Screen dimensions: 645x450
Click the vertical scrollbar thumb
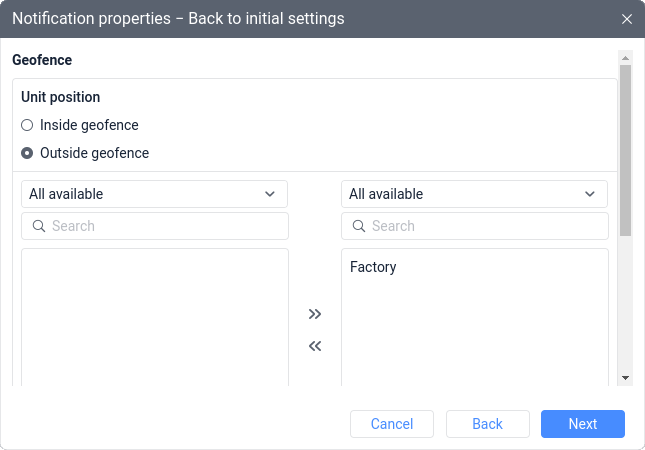[625, 150]
